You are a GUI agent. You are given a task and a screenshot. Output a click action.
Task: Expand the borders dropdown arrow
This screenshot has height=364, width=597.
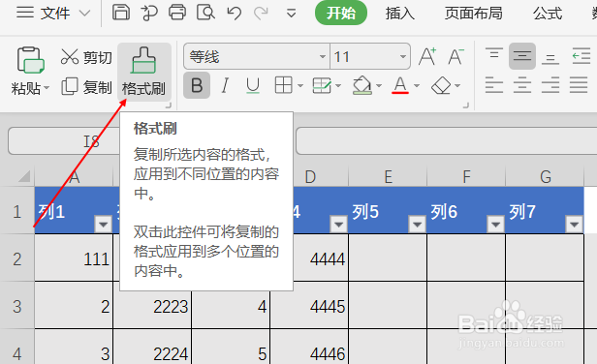[x=300, y=85]
